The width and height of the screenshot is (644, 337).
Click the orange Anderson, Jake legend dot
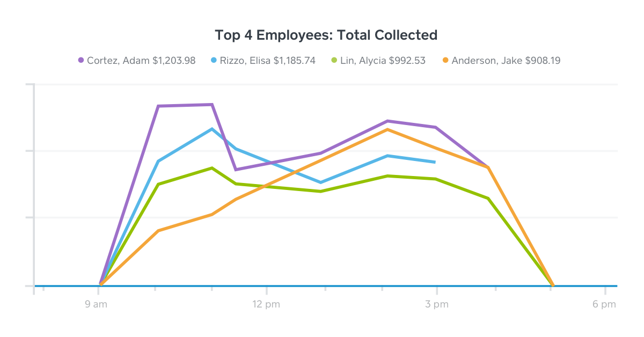pyautogui.click(x=446, y=61)
